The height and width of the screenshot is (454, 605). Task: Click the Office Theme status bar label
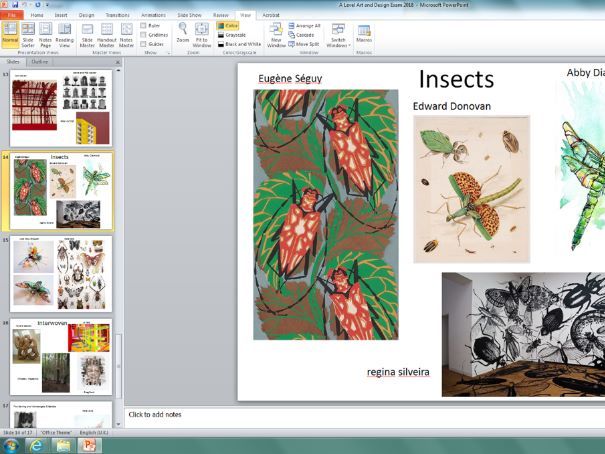click(x=56, y=433)
